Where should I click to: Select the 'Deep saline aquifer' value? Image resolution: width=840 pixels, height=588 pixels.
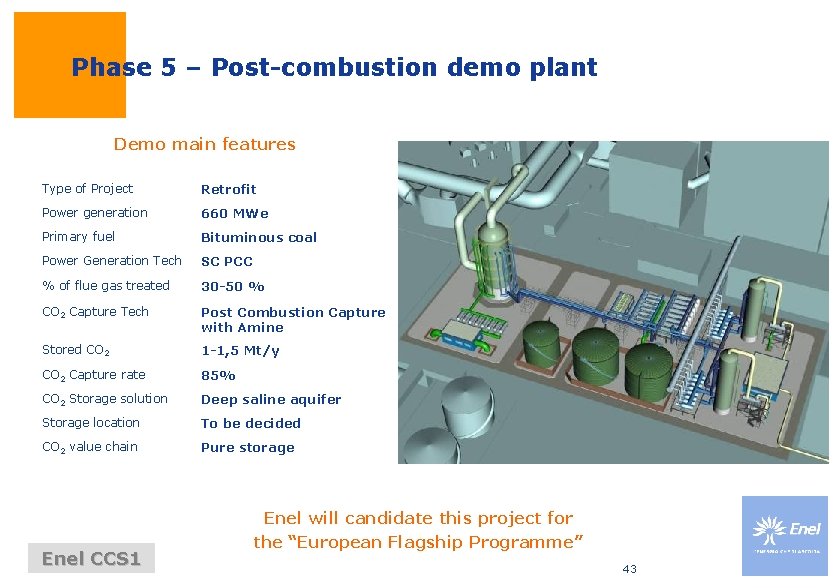[x=271, y=400]
